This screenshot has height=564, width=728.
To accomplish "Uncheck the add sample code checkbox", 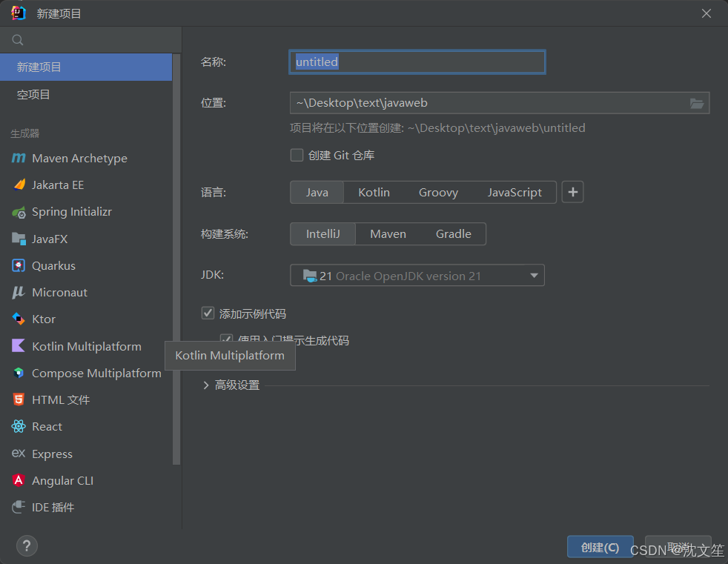I will coord(208,313).
